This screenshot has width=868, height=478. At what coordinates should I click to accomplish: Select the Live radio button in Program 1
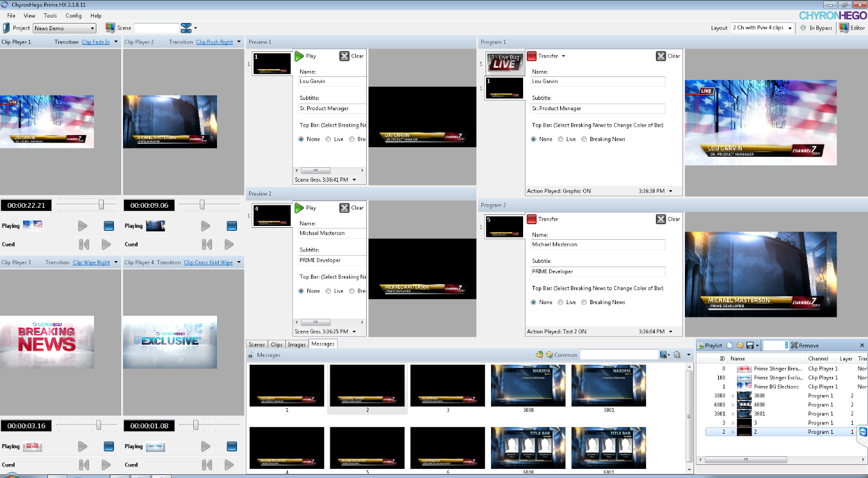(x=561, y=139)
